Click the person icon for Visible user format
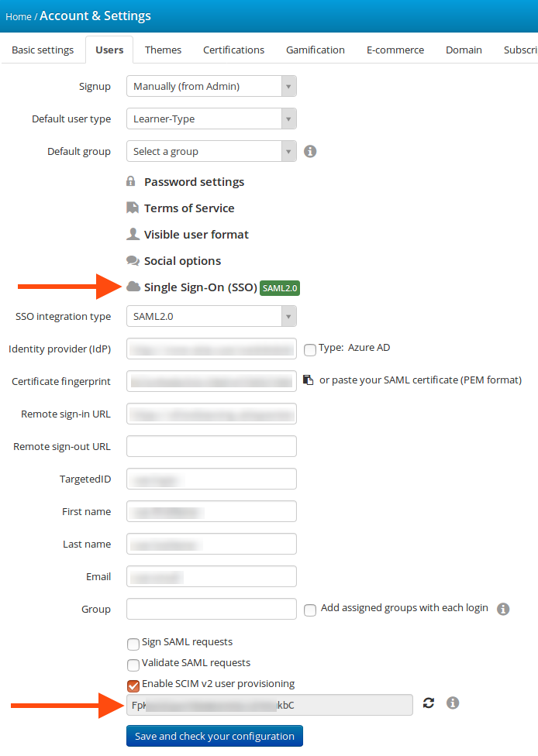This screenshot has width=538, height=756. coord(133,234)
